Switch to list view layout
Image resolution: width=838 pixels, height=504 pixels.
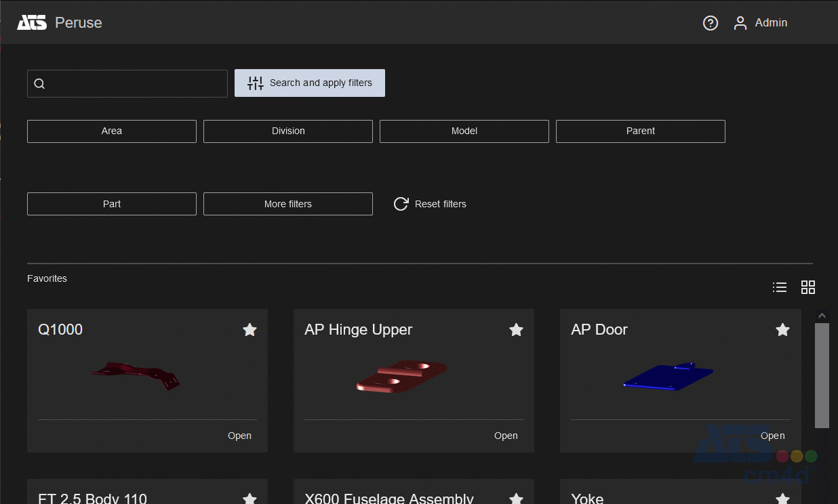coord(780,287)
